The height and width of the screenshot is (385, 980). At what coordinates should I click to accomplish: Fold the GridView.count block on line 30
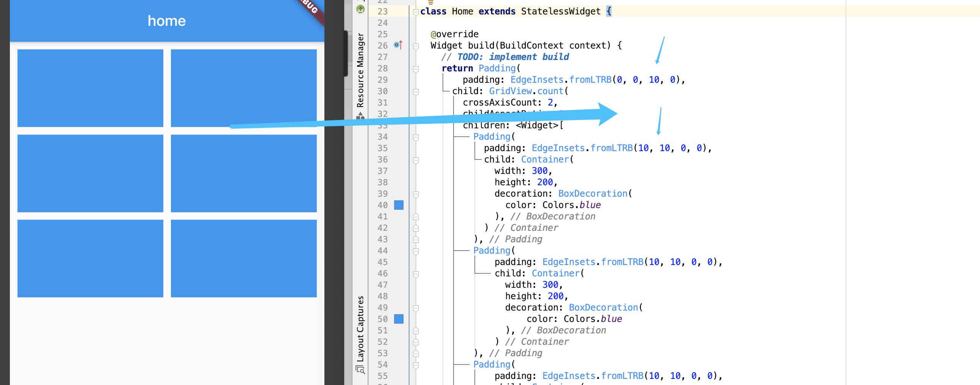click(x=416, y=92)
